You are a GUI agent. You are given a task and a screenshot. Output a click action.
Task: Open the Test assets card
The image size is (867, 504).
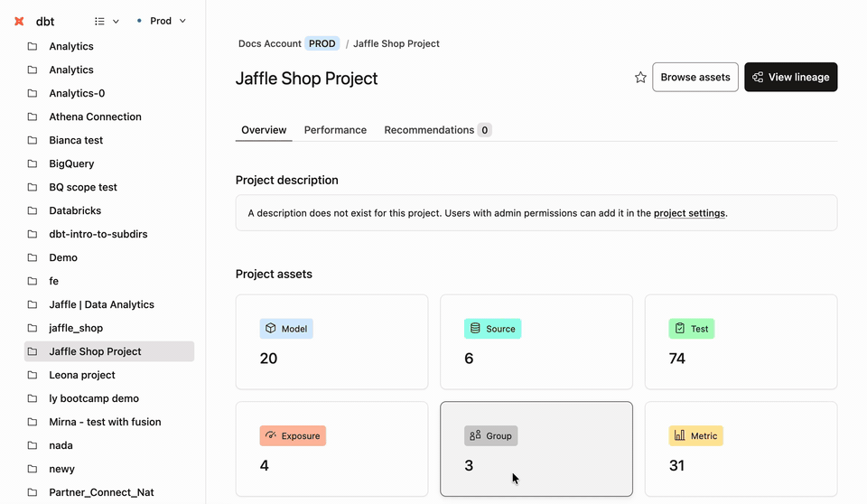[x=741, y=342]
